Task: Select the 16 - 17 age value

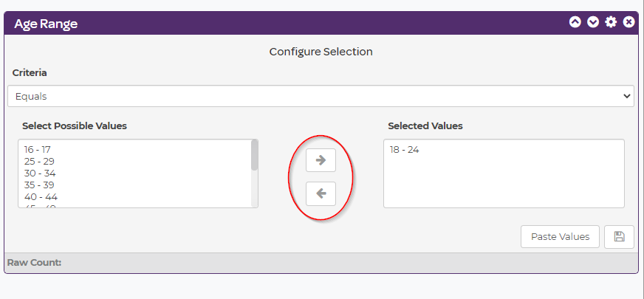Action: click(38, 149)
